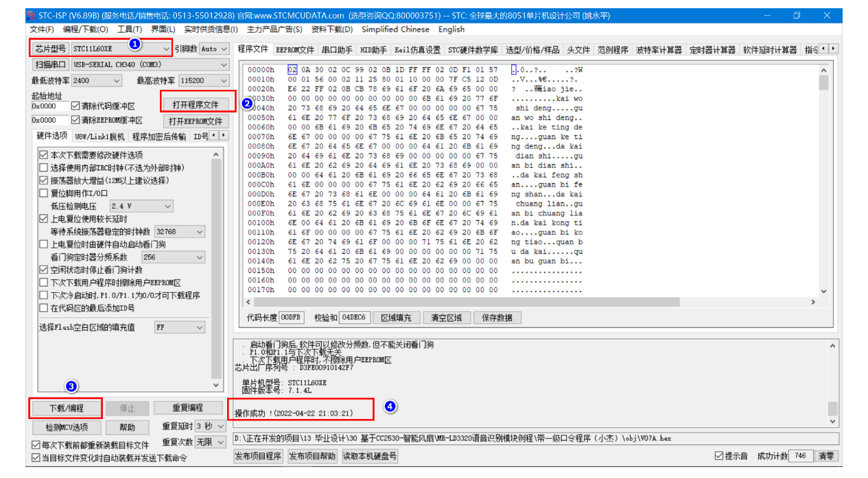Image resolution: width=868 pixels, height=478 pixels.
Task: Click the 清空区域 button
Action: point(446,318)
